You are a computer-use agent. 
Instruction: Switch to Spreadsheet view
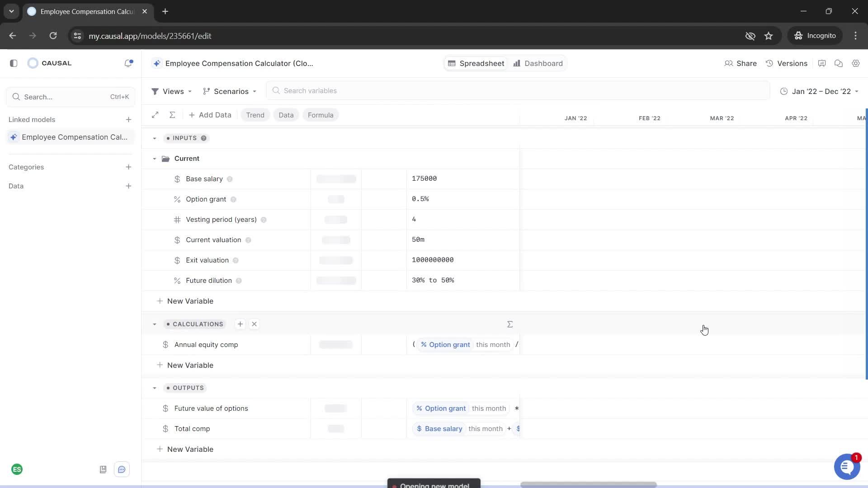(x=476, y=64)
